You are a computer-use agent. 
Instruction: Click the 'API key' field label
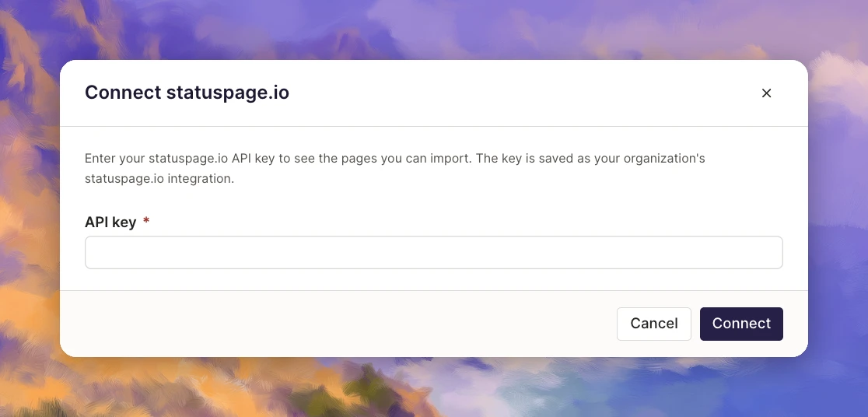coord(110,222)
